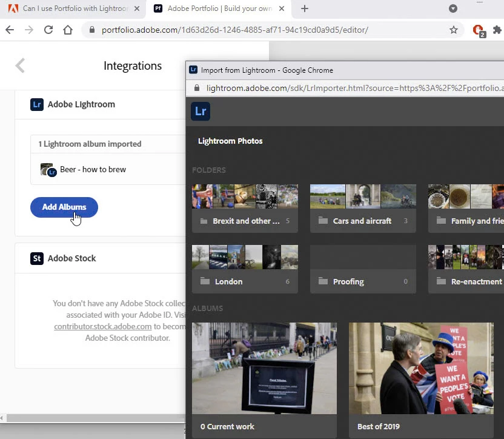Viewport: 504px width, 439px height.
Task: Click the Add Albums button
Action: tap(64, 207)
